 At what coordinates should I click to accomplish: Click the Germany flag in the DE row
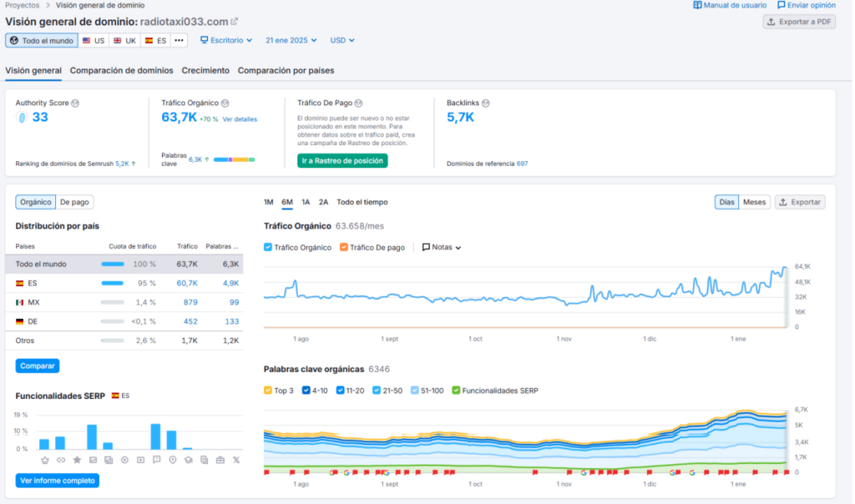click(20, 321)
